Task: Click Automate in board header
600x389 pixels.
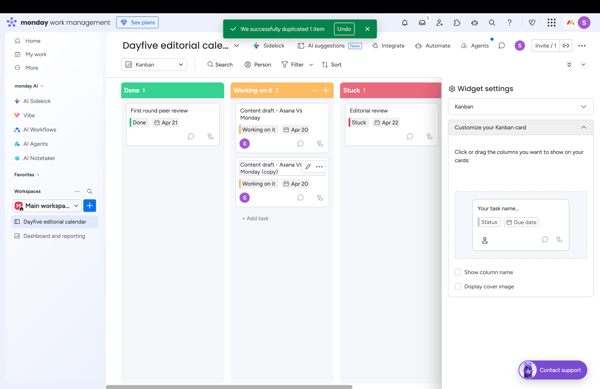Action: click(433, 46)
